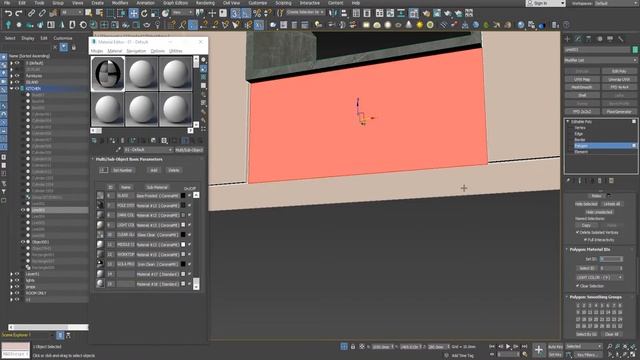The image size is (640, 360).
Task: Toggle the Window/Crossing selection icon
Action: (121, 13)
